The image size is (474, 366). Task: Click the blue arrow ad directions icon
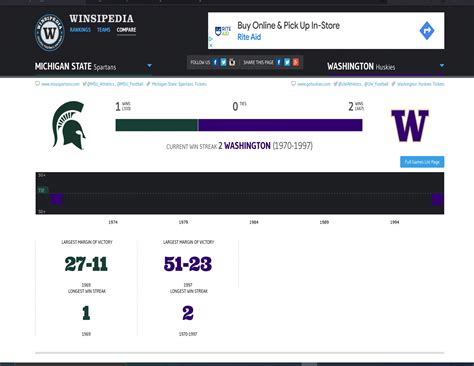[x=427, y=31]
